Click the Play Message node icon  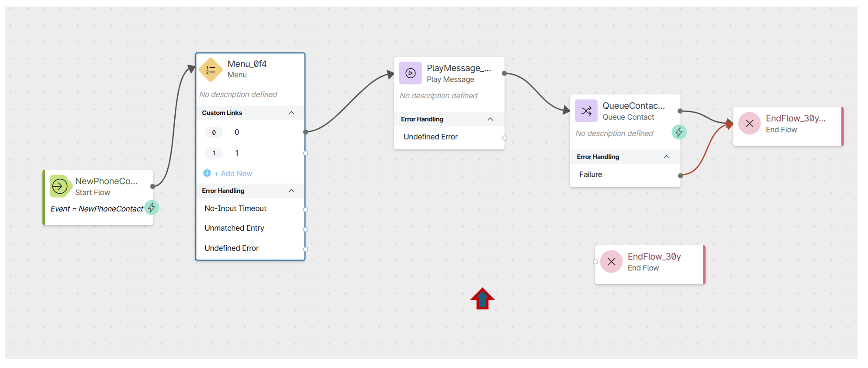(x=410, y=73)
